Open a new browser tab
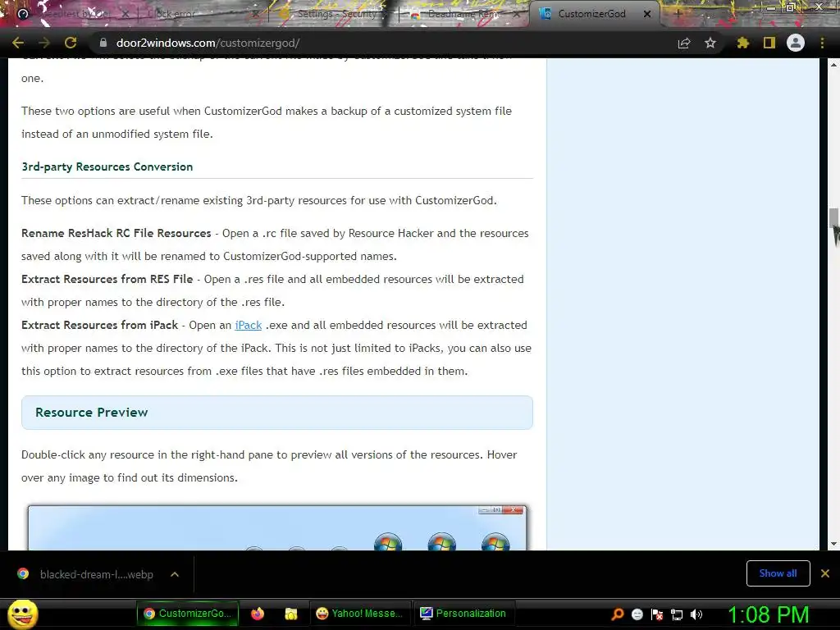This screenshot has width=840, height=630. coord(677,14)
